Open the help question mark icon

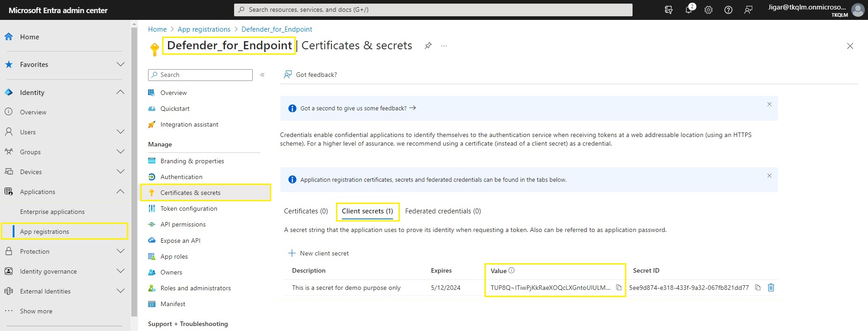tap(729, 10)
